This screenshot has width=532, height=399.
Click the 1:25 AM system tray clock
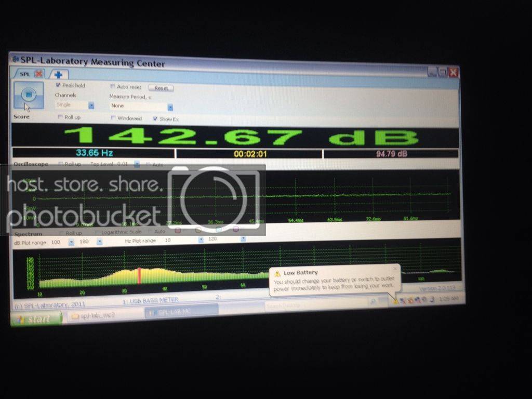[x=448, y=299]
